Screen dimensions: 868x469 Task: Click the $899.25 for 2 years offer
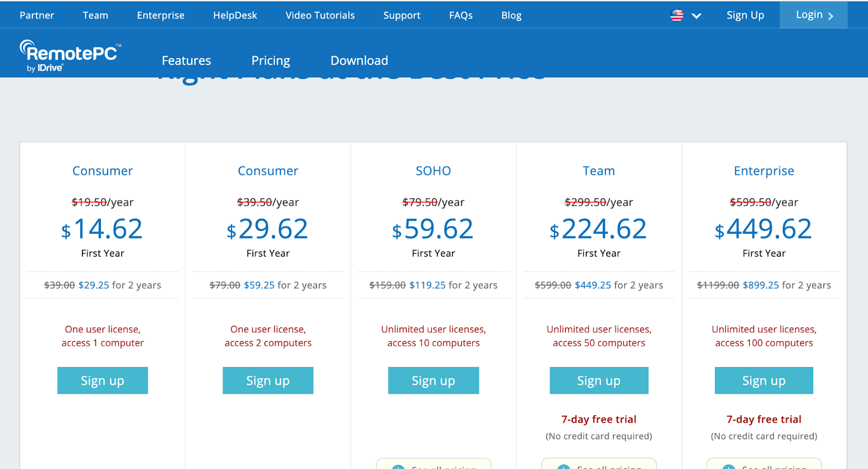coord(787,285)
